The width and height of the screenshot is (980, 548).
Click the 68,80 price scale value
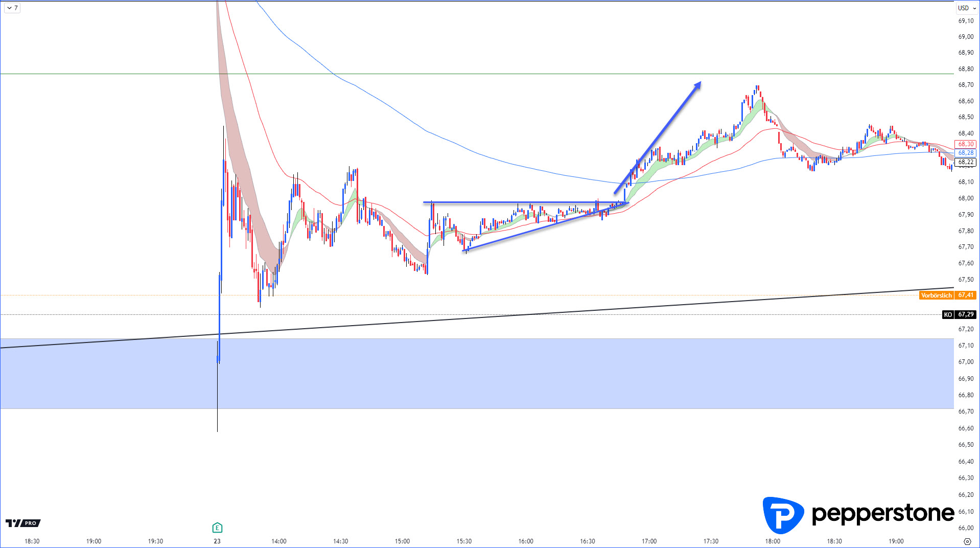pyautogui.click(x=966, y=69)
